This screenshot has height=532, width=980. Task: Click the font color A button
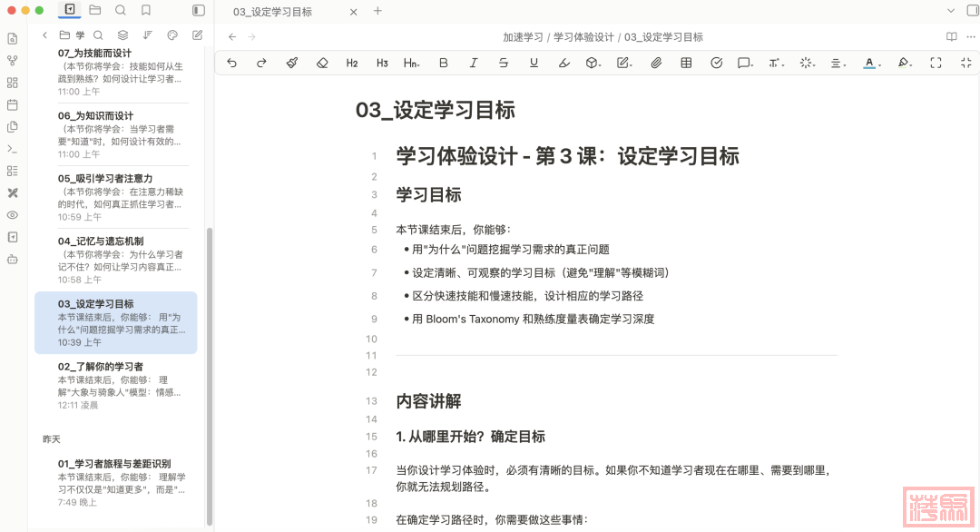(x=869, y=63)
